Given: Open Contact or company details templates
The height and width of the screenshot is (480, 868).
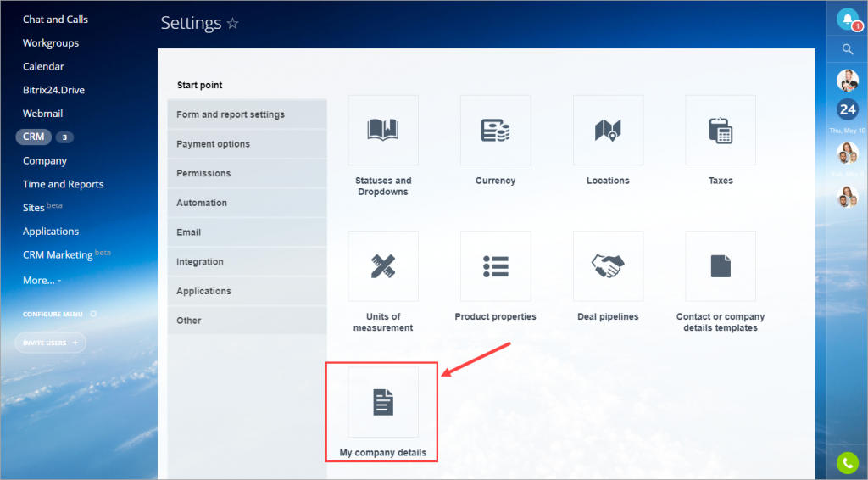Looking at the screenshot, I should point(720,265).
